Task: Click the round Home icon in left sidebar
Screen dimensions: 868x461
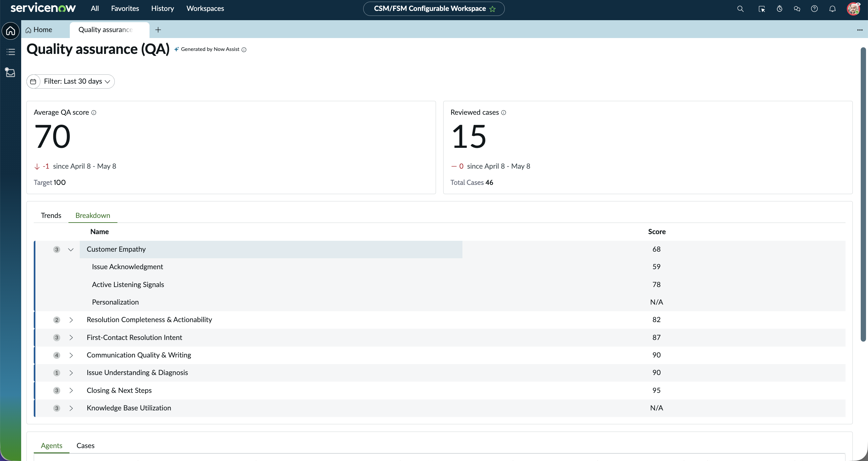Action: (11, 31)
